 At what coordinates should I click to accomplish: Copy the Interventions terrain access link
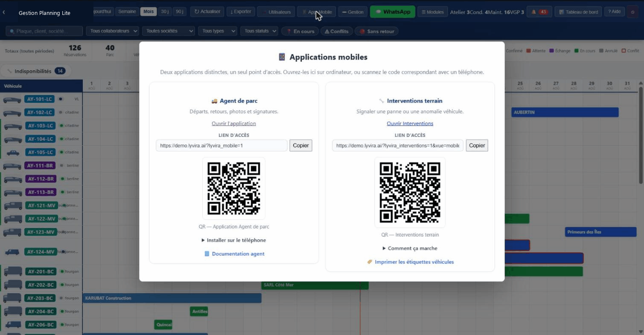coord(477,145)
